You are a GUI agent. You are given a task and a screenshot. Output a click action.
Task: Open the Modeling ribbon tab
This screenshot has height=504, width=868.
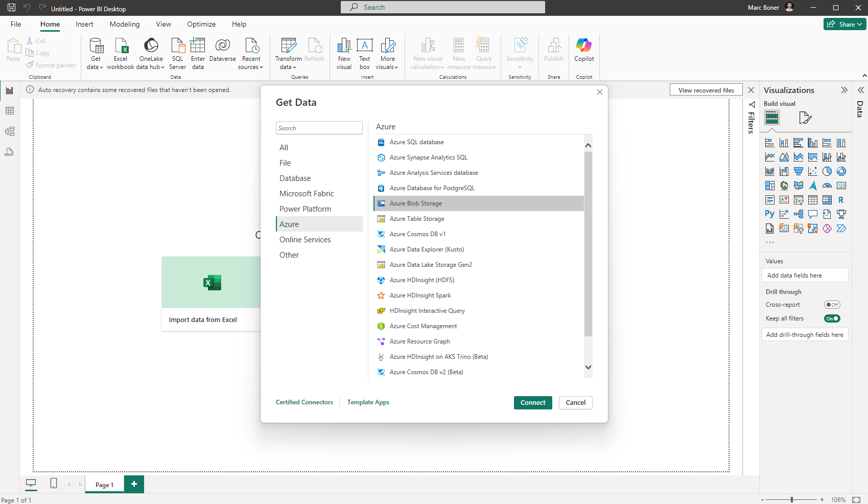coord(124,24)
